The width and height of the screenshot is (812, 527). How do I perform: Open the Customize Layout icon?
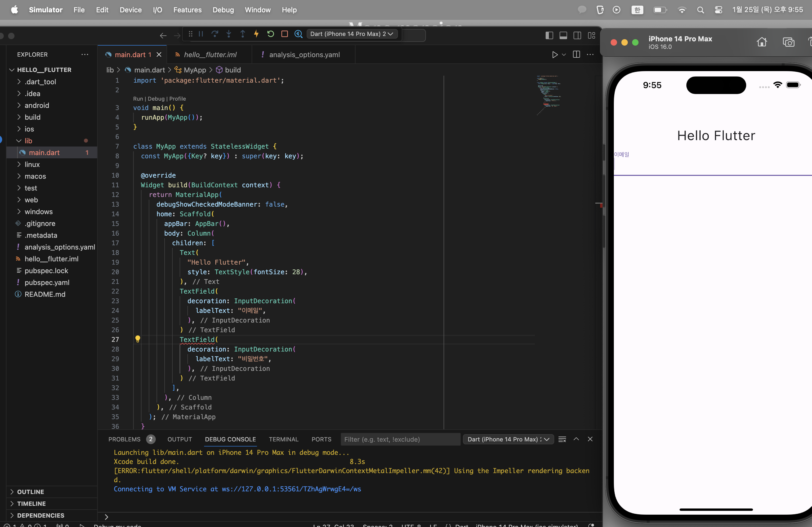click(592, 35)
